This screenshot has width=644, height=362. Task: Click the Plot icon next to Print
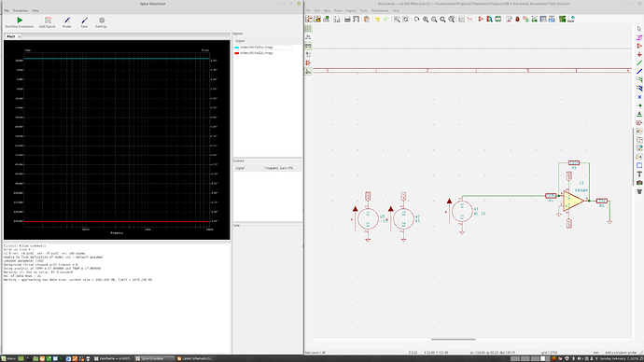(x=357, y=20)
